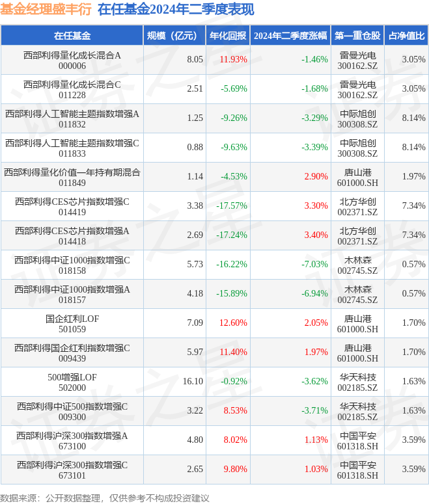Viewport: 429px width, 504px height.
Task: Click the 7.09 fund size value
Action: [x=195, y=323]
